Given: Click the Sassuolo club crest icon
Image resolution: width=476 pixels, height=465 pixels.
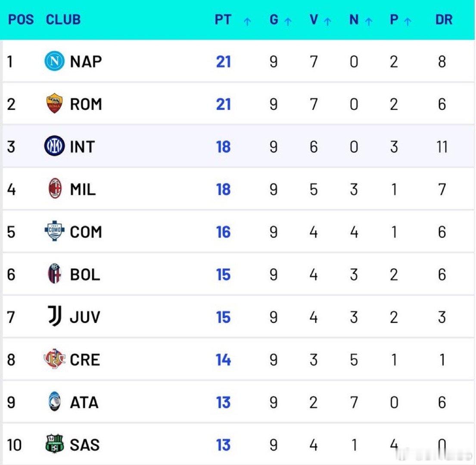Looking at the screenshot, I should point(55,444).
